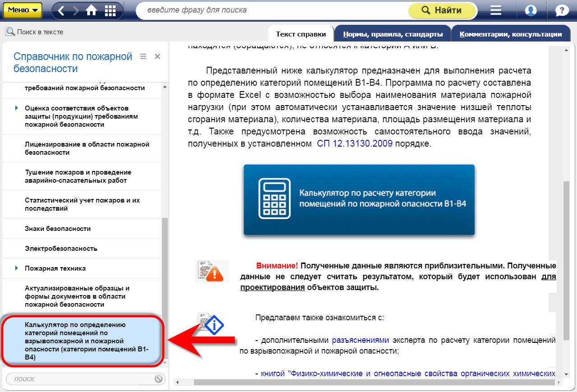The width and height of the screenshot is (577, 392).
Task: Click the Найти search button
Action: tap(442, 10)
